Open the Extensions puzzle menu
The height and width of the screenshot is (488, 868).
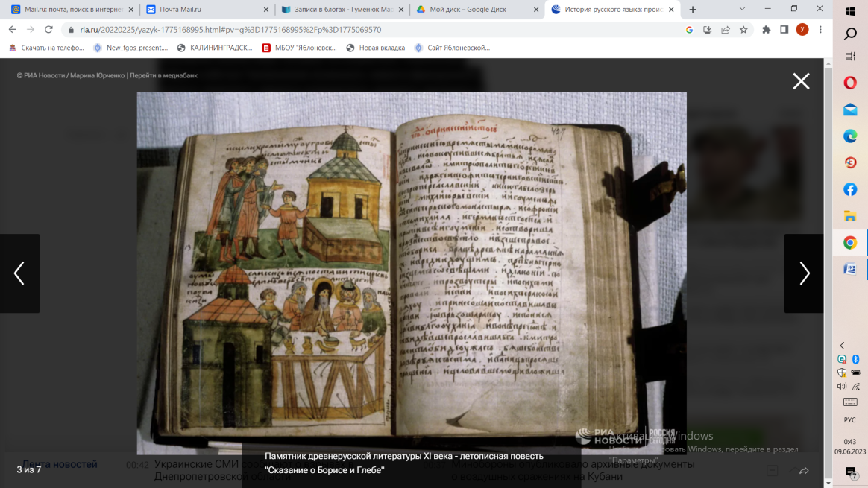(x=766, y=30)
